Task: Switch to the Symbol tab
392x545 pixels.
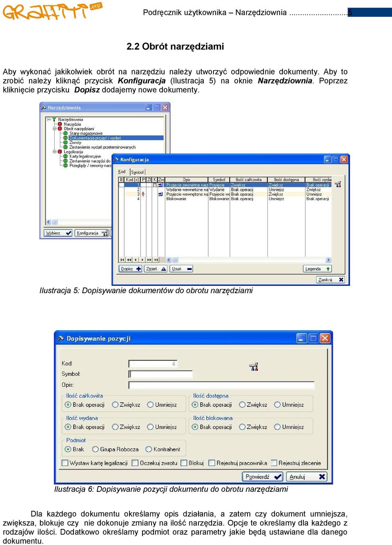Action: 138,172
